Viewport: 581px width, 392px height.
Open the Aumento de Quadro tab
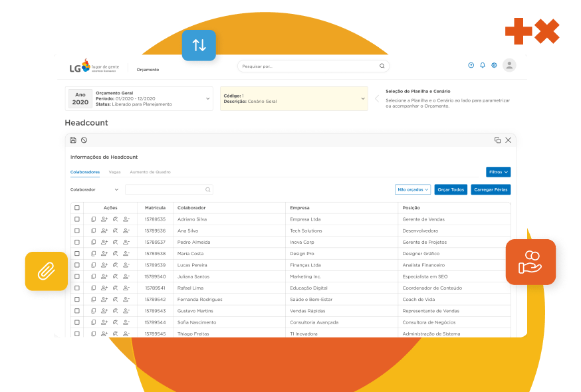tap(150, 172)
